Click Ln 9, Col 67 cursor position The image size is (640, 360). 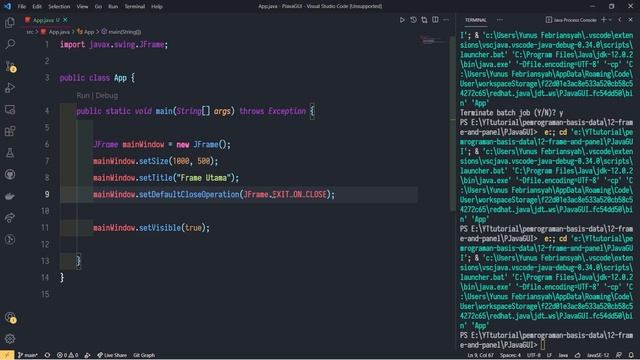(480, 355)
